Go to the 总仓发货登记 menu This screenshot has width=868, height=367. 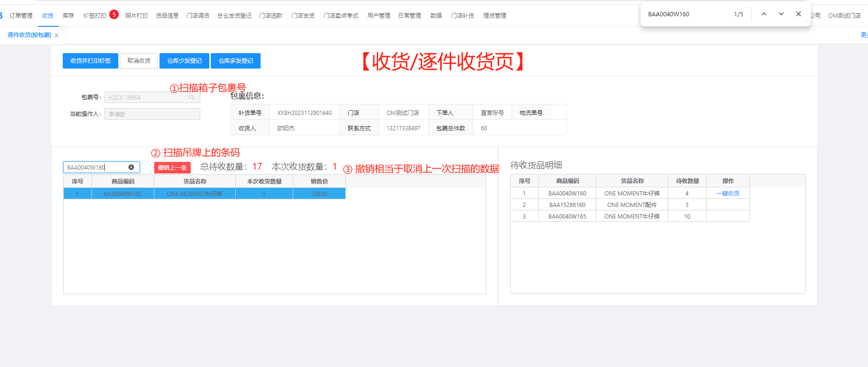click(x=234, y=16)
